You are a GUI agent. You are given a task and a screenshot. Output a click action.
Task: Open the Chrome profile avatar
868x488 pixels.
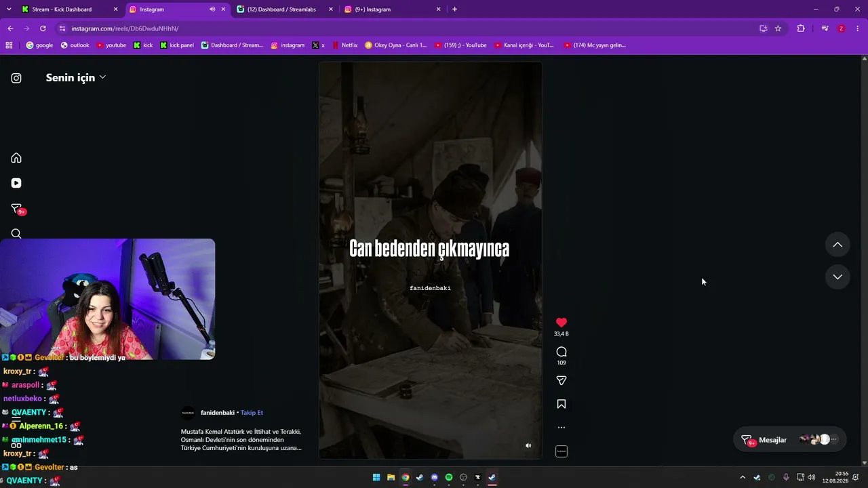pos(842,28)
